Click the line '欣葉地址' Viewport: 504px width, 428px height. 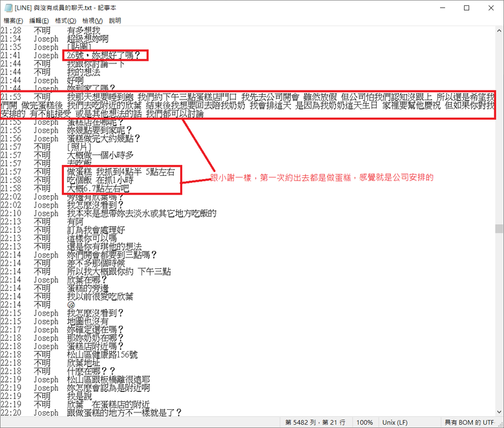pyautogui.click(x=83, y=363)
